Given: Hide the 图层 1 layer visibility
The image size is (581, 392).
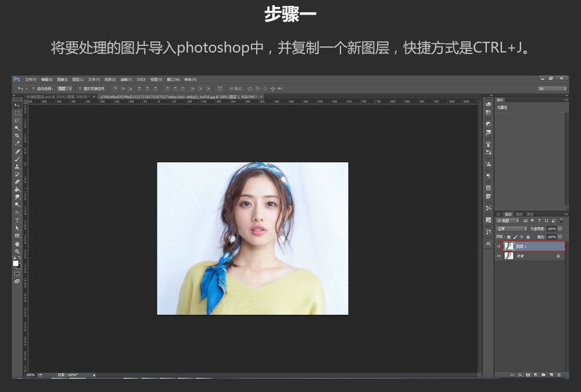Looking at the screenshot, I should (x=498, y=246).
